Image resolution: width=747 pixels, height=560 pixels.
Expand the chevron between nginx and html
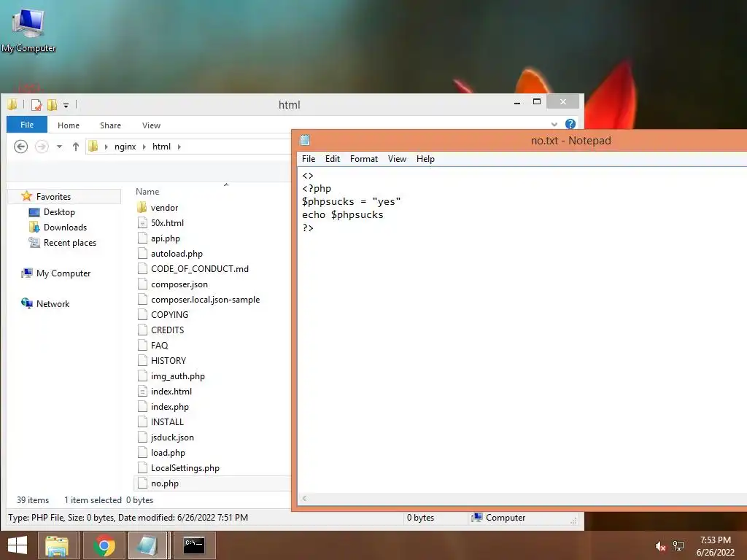pyautogui.click(x=144, y=147)
